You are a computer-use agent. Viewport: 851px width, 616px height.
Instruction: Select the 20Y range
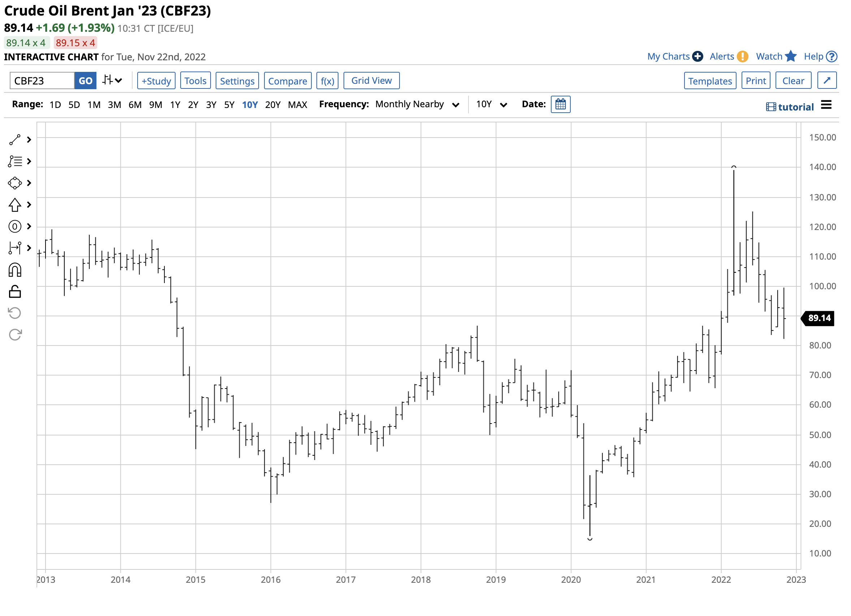[x=273, y=105]
